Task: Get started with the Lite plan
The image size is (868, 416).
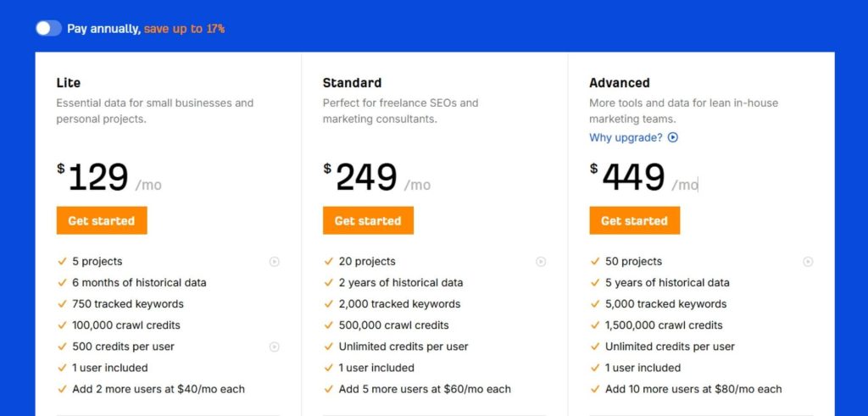Action: [x=102, y=220]
